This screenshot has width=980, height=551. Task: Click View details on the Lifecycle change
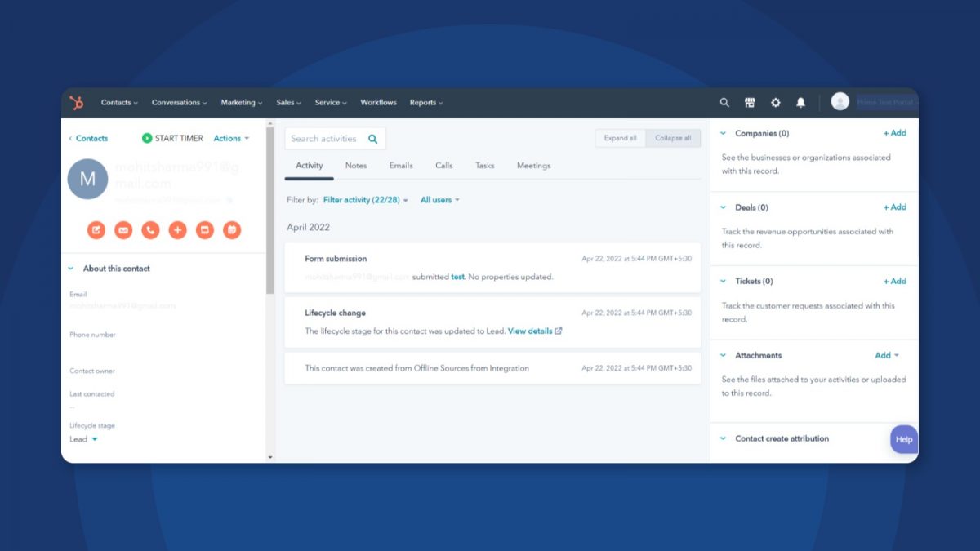tap(532, 331)
